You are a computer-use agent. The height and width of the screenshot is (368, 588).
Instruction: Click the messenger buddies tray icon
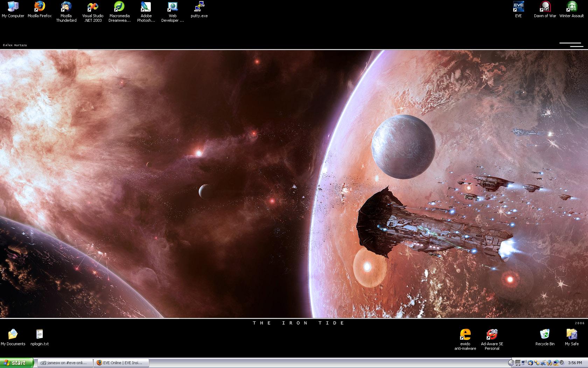click(x=537, y=363)
